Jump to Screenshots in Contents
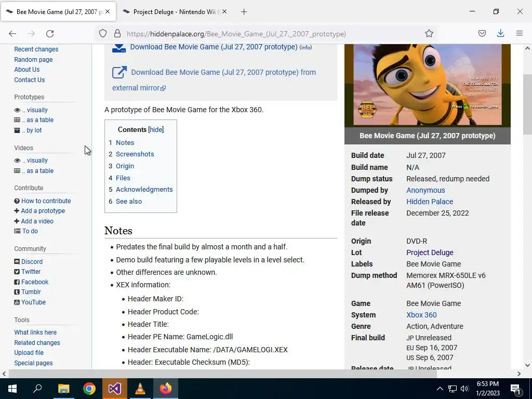532x399 pixels. (x=135, y=154)
